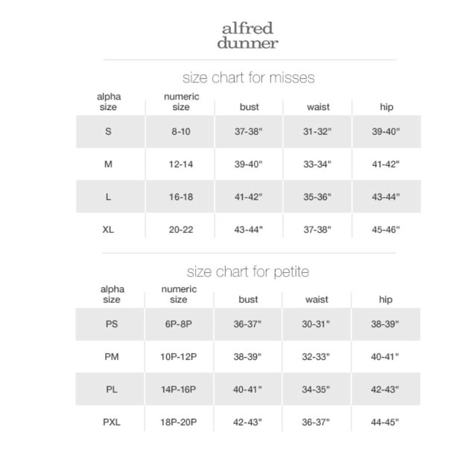Click the petite 'waist' column header

point(317,300)
